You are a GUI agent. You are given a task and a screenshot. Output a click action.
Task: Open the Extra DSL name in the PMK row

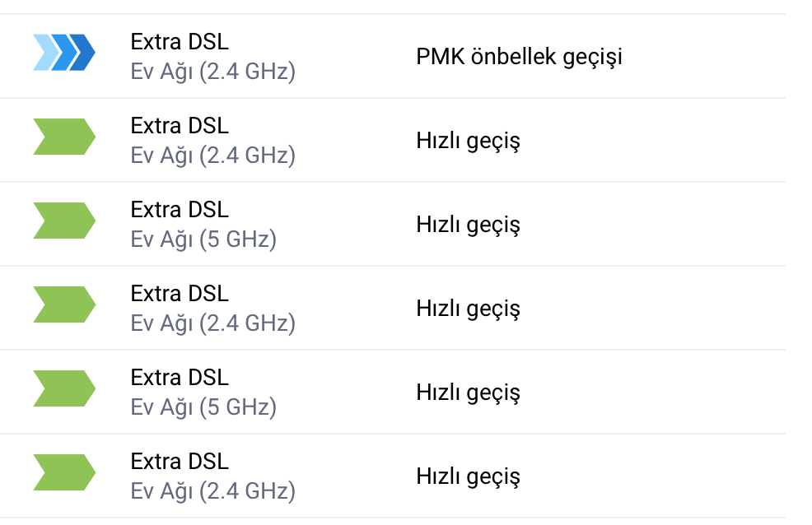pos(180,42)
